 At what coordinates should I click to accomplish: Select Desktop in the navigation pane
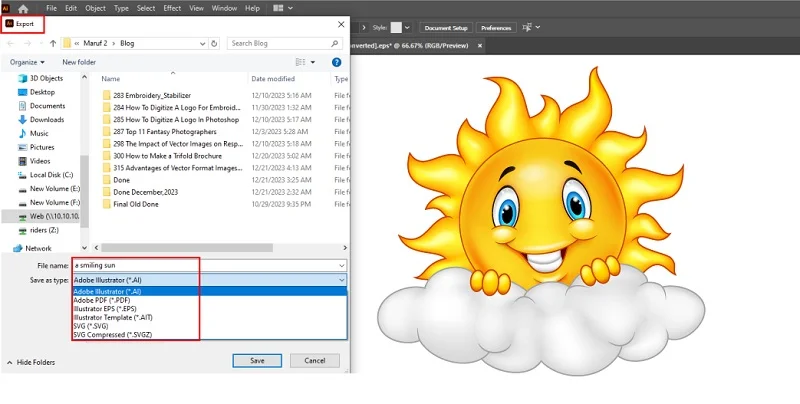pyautogui.click(x=36, y=92)
